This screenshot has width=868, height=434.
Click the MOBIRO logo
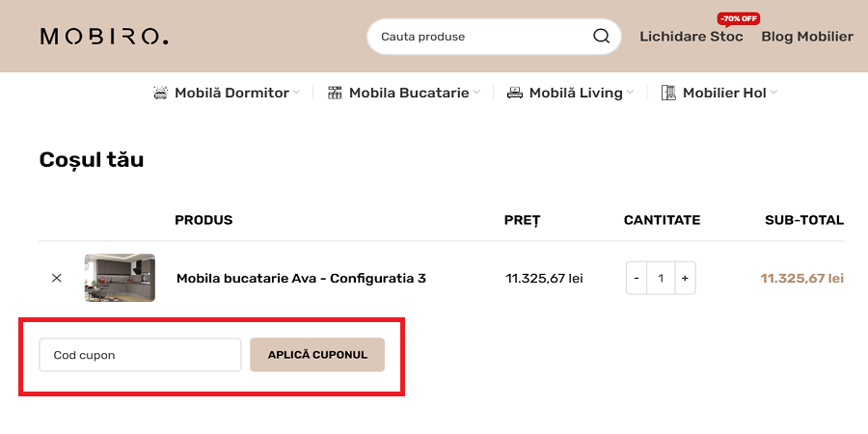point(104,37)
